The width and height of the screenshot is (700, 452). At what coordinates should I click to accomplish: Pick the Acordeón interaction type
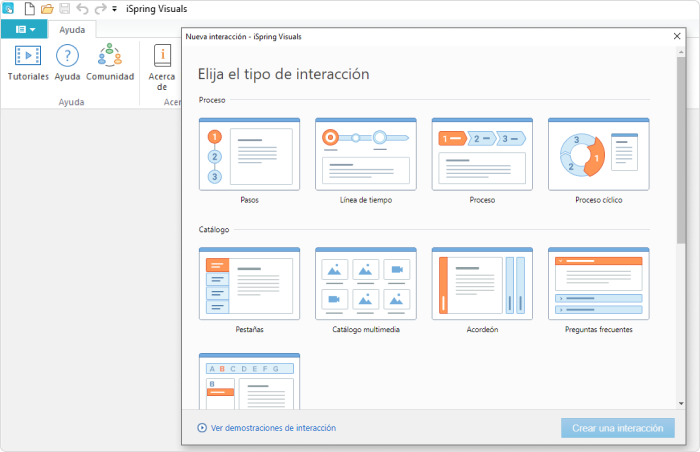click(482, 284)
